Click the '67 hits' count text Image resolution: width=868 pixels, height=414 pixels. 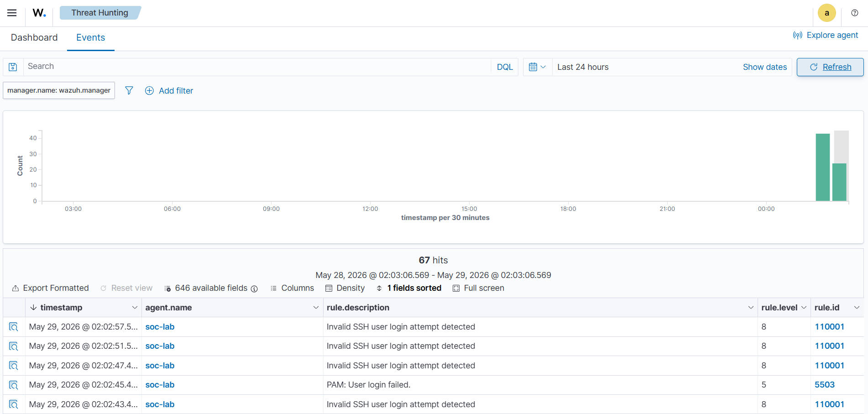point(433,260)
